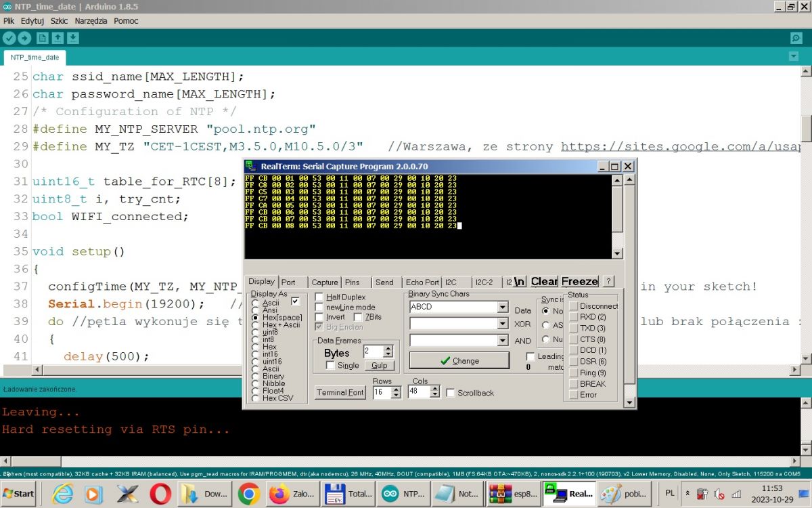Toggle the Single data frames checkbox
Image resolution: width=812 pixels, height=508 pixels.
330,366
